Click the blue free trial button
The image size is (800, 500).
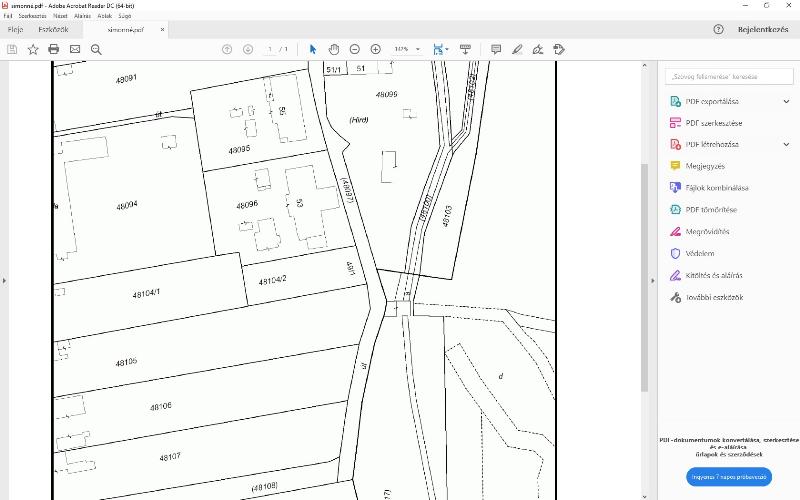[729, 477]
